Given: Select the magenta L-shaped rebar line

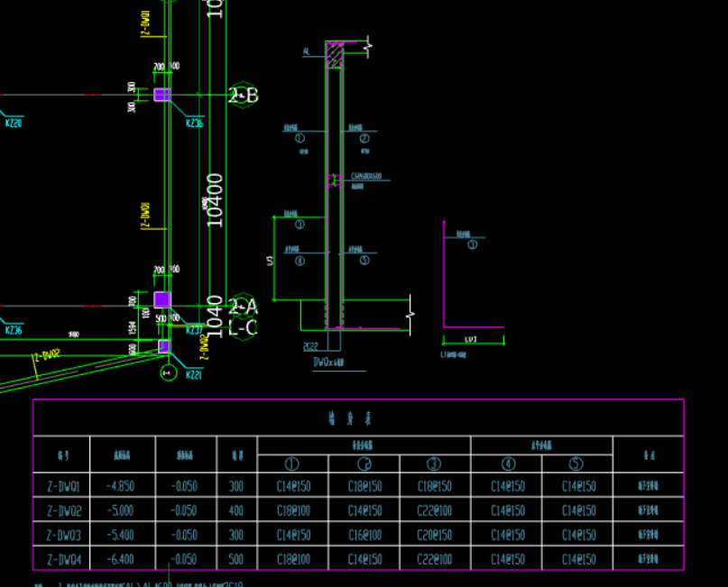Looking at the screenshot, I should [473, 274].
